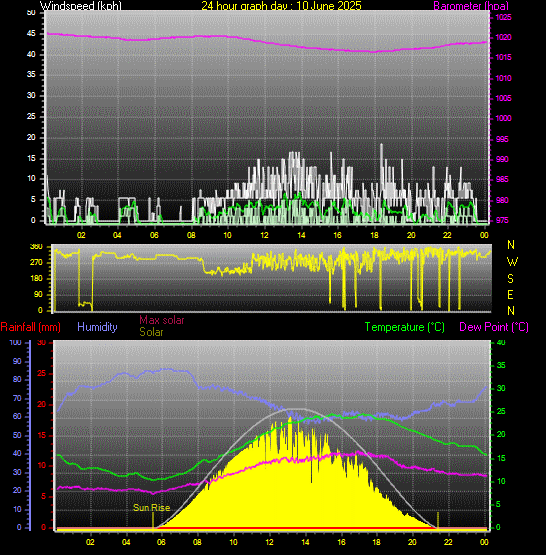Screen dimensions: 546x555
Task: Click temperature scale value 35
Action: tap(501, 365)
